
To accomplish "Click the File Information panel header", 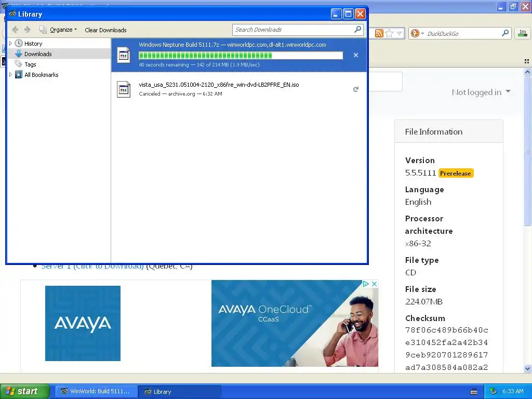I will [x=448, y=131].
